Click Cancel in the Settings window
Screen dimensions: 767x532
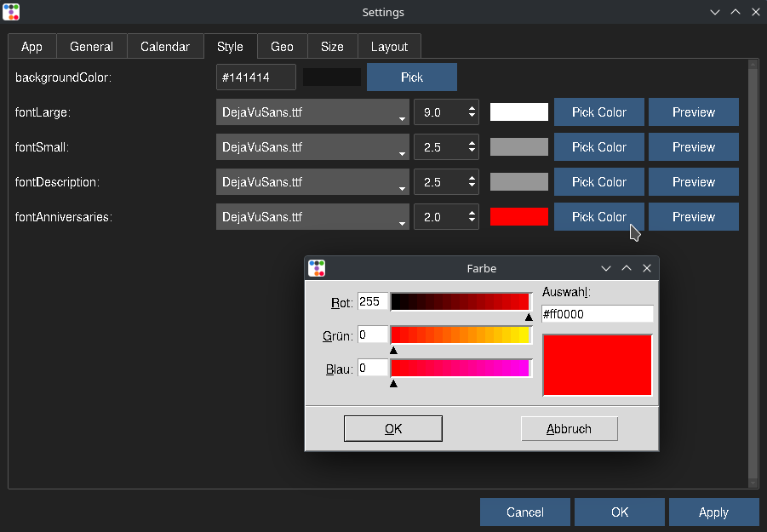click(x=525, y=512)
